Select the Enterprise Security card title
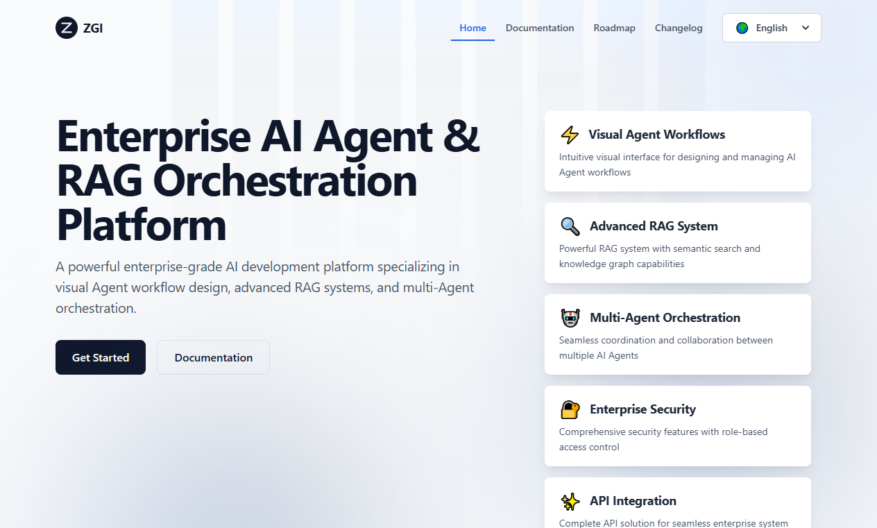The width and height of the screenshot is (877, 528). (643, 409)
